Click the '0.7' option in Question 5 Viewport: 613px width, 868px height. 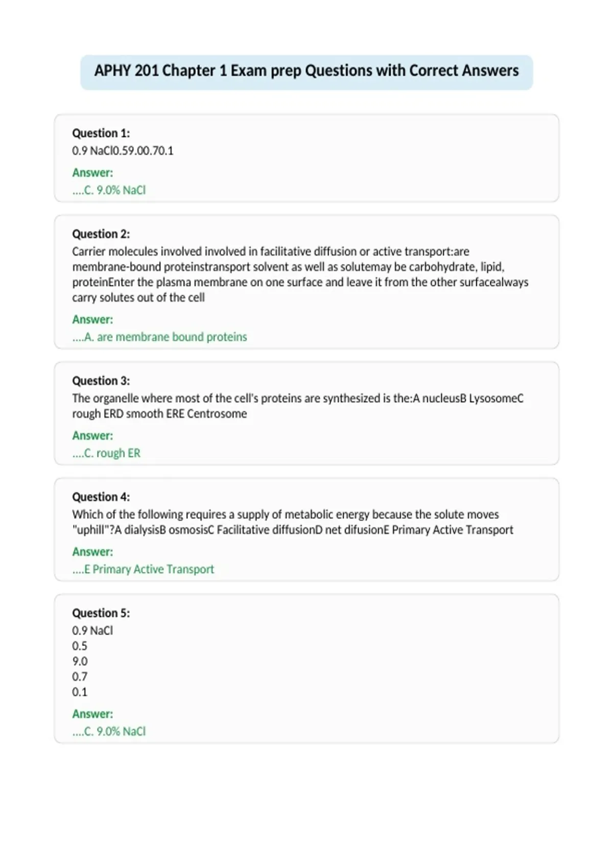click(x=80, y=677)
